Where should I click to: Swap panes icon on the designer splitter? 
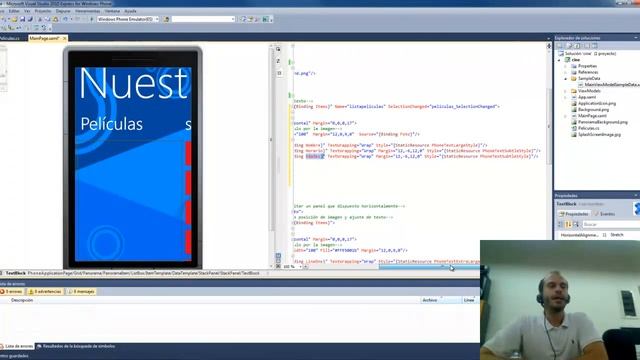coord(278,61)
